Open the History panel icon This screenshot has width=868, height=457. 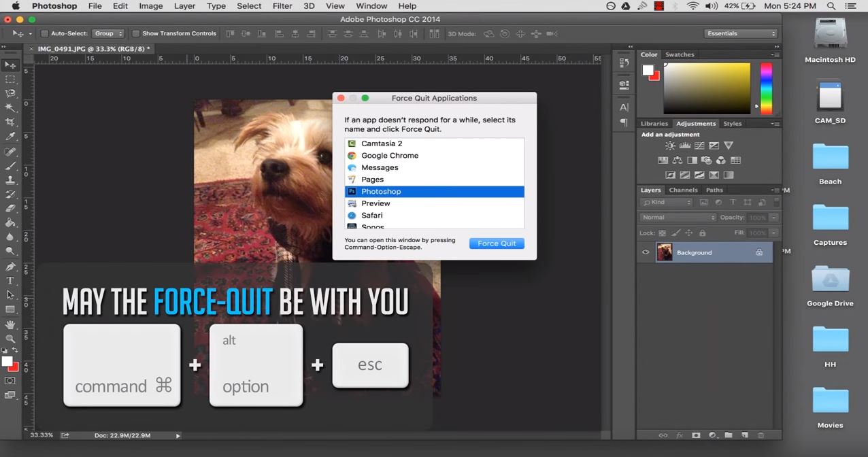pos(624,63)
